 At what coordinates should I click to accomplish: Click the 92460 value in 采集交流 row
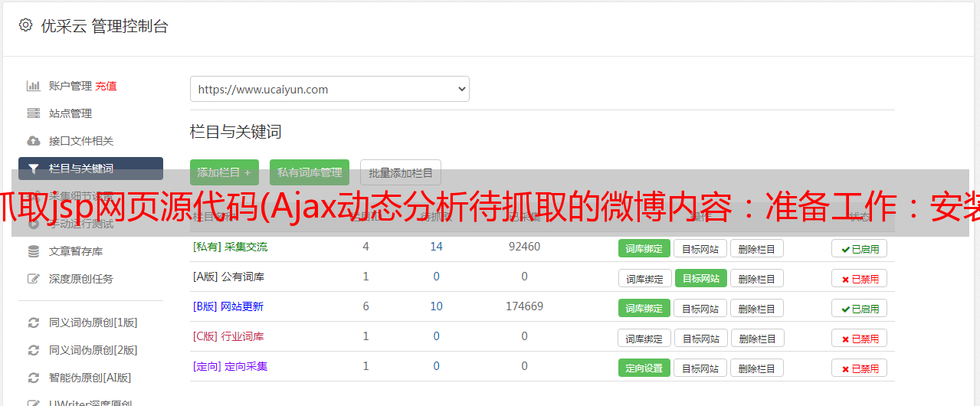524,247
